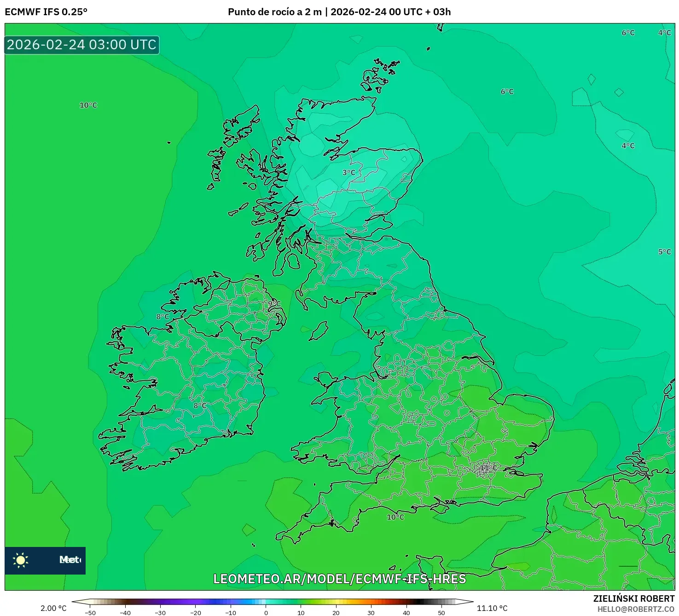Click the 11°C label near London
The width and height of the screenshot is (679, 616).
(x=487, y=468)
